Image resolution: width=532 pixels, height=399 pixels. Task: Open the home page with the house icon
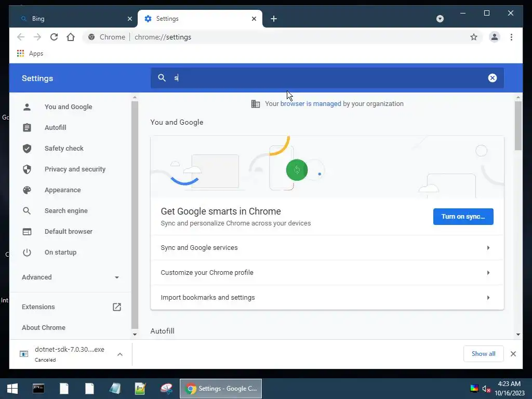tap(71, 37)
